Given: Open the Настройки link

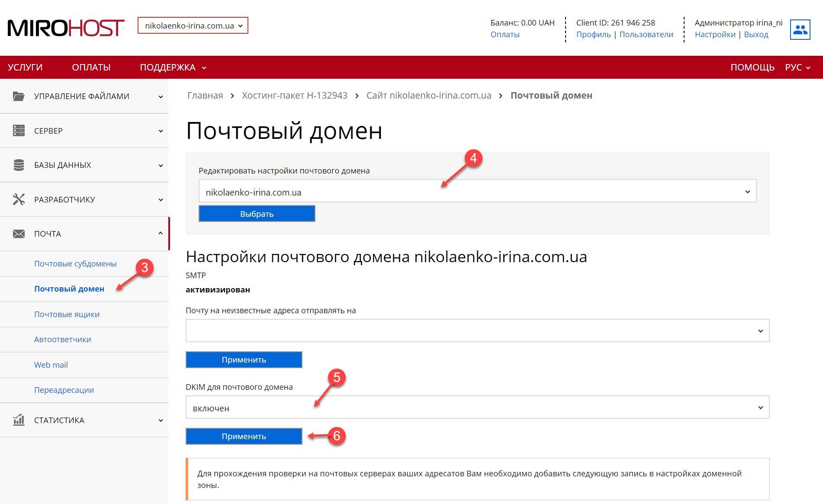Looking at the screenshot, I should (715, 34).
